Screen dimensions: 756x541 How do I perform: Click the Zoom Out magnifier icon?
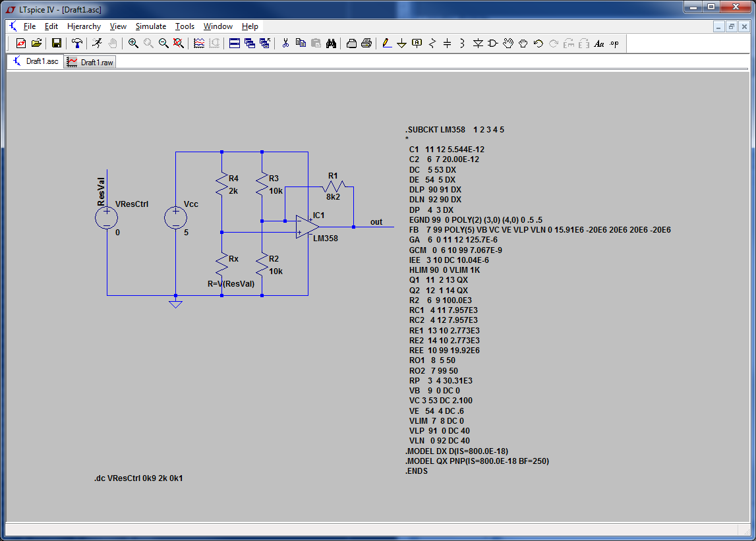click(x=163, y=43)
